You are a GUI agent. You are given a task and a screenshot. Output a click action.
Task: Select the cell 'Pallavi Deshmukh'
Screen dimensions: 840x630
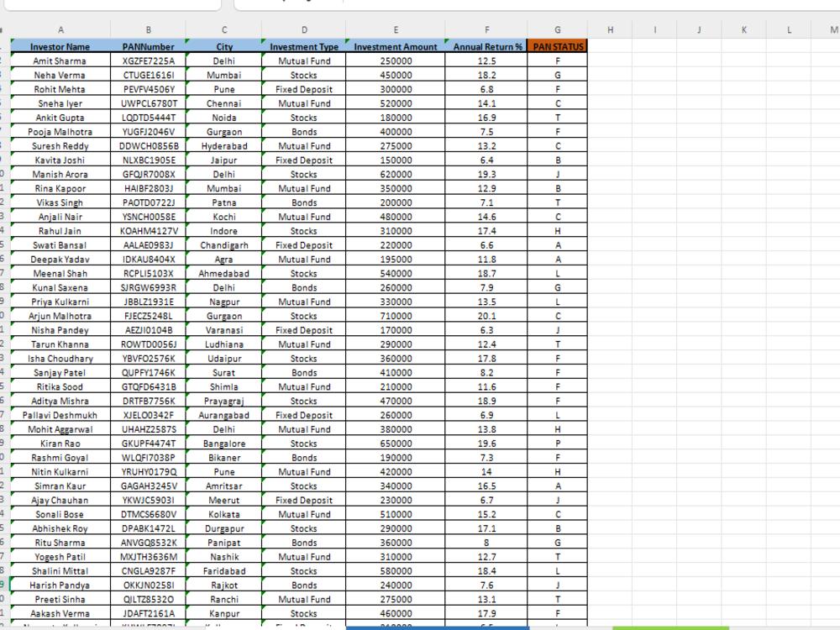point(60,415)
